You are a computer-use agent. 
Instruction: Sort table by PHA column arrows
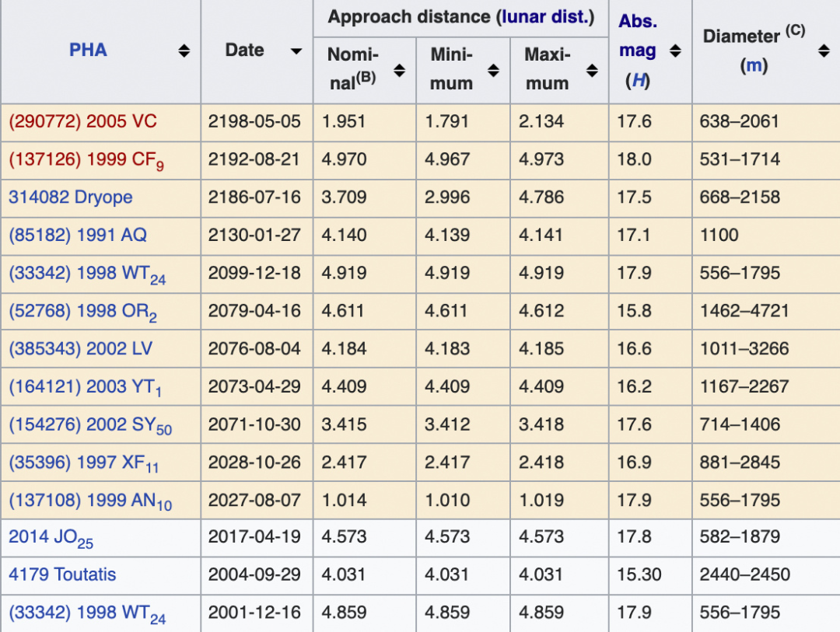(184, 51)
